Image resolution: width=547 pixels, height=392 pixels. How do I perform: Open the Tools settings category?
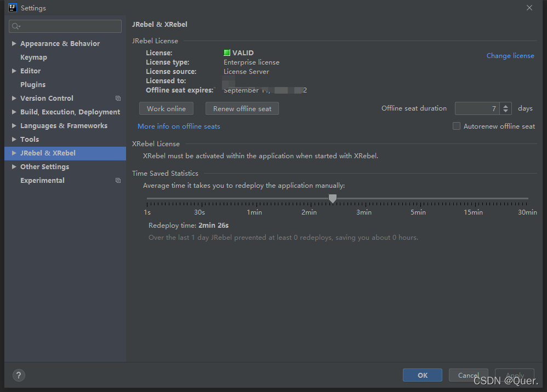[30, 140]
